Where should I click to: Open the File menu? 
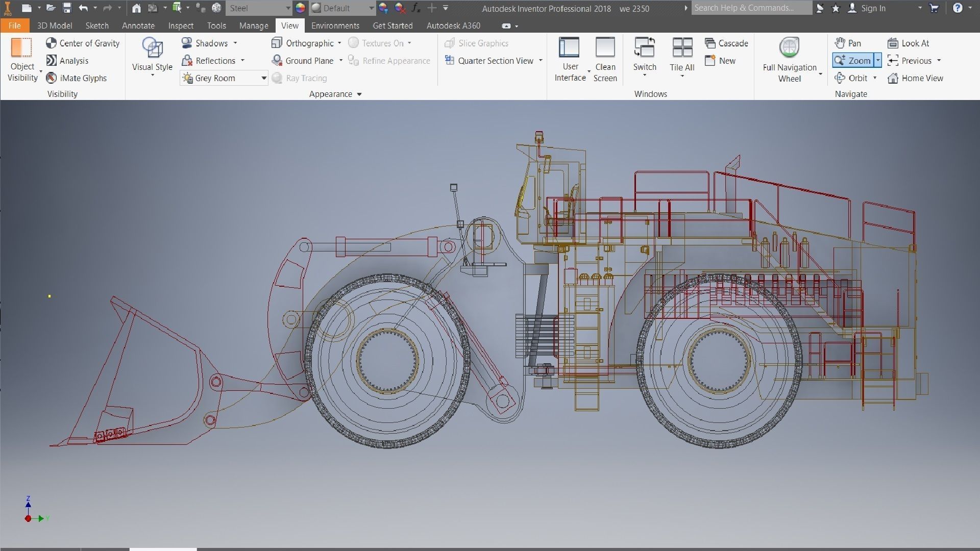15,26
